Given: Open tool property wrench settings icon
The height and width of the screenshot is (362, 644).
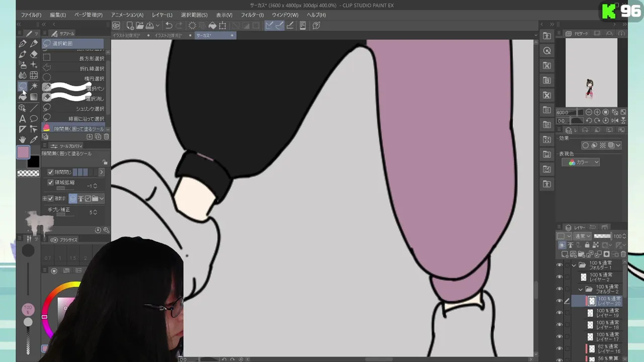Looking at the screenshot, I should click(x=106, y=230).
